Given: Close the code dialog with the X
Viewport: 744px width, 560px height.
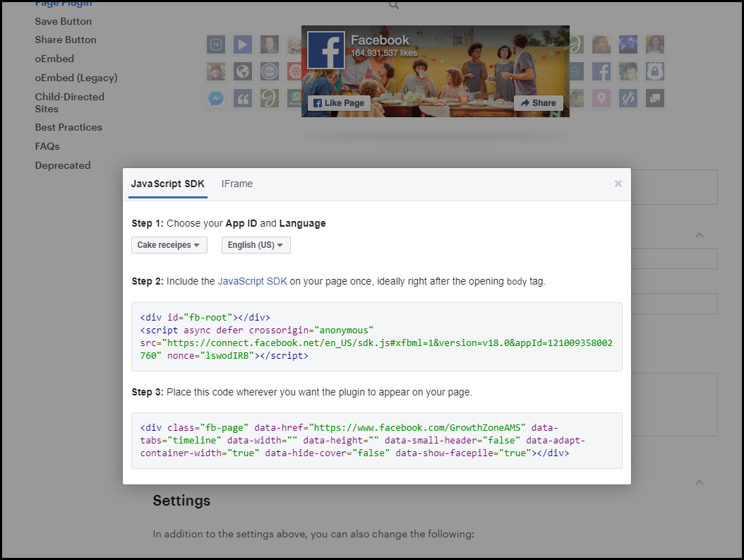Looking at the screenshot, I should pos(618,184).
